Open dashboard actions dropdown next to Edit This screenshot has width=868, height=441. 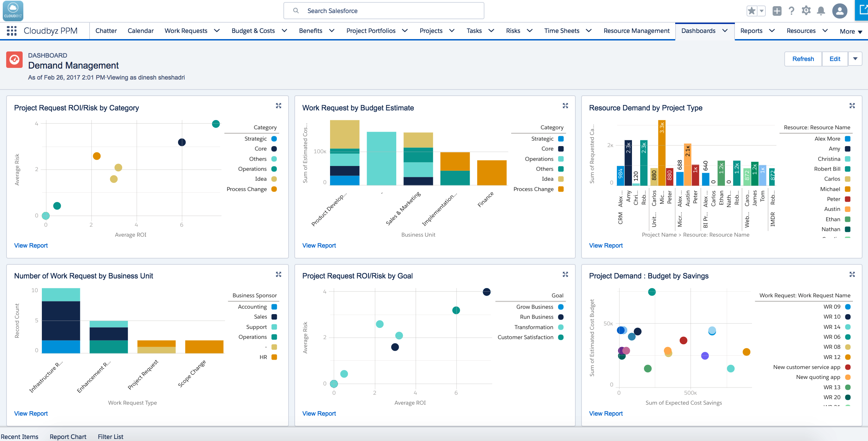coord(855,59)
